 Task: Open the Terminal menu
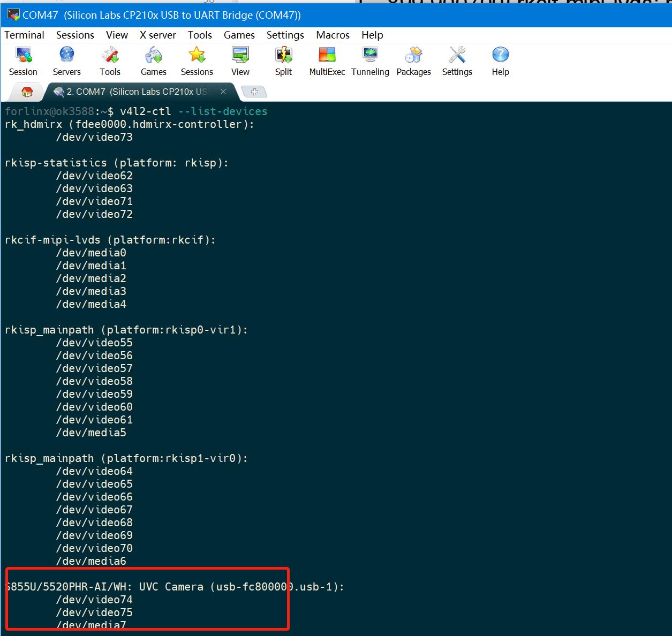point(24,35)
